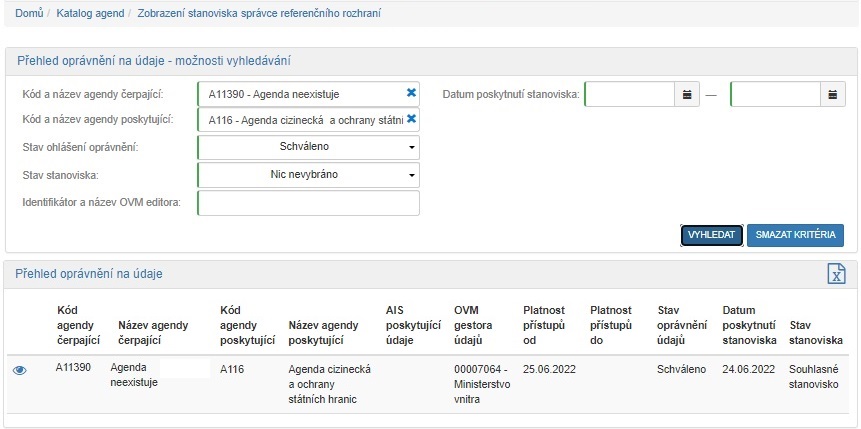Click the 'Kód a název agendy čerpající' field
The height and width of the screenshot is (429, 861).
tap(300, 94)
